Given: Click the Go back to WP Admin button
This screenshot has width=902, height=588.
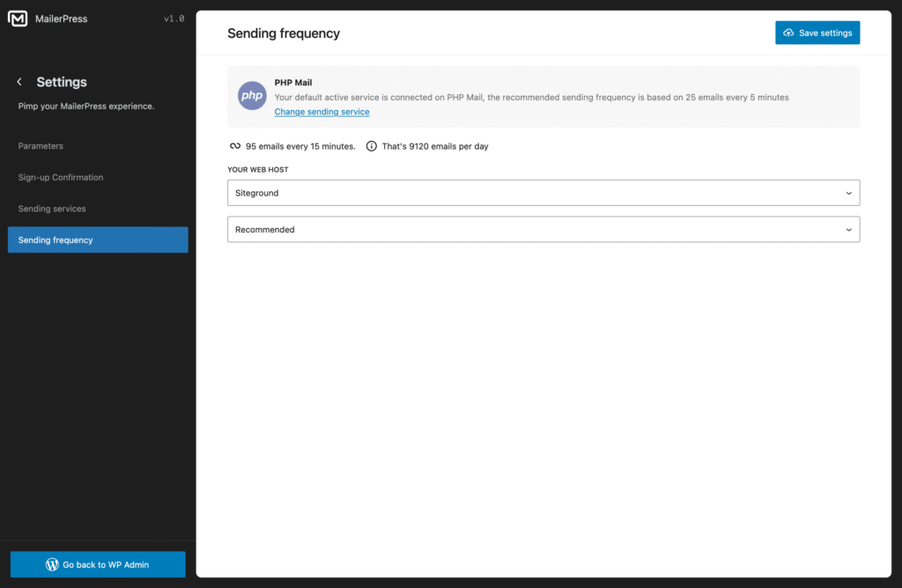Looking at the screenshot, I should [x=97, y=564].
